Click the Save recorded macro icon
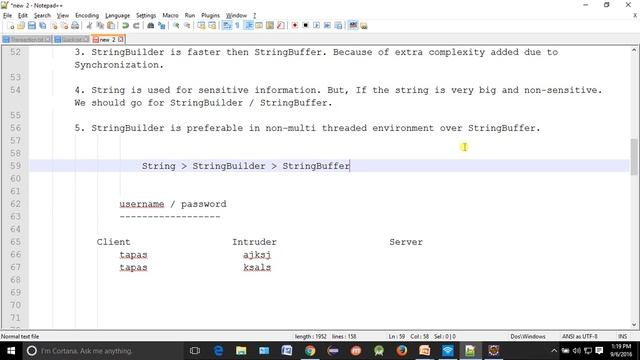 [338, 26]
